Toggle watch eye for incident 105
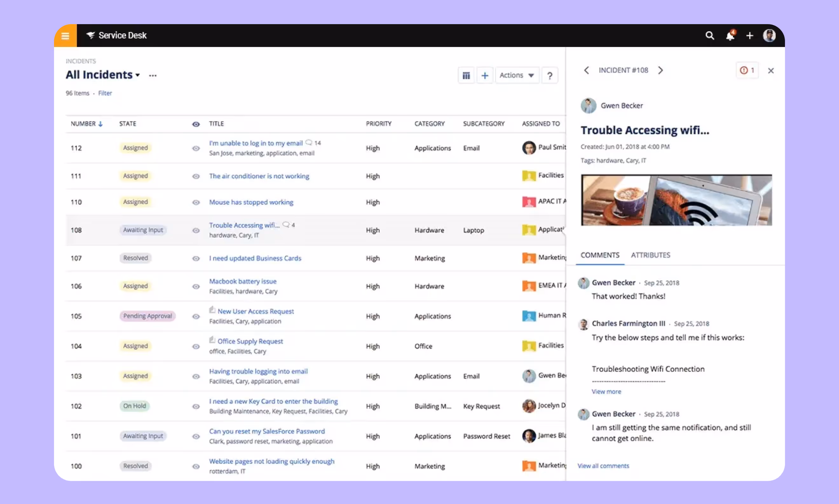The width and height of the screenshot is (839, 504). coord(196,317)
